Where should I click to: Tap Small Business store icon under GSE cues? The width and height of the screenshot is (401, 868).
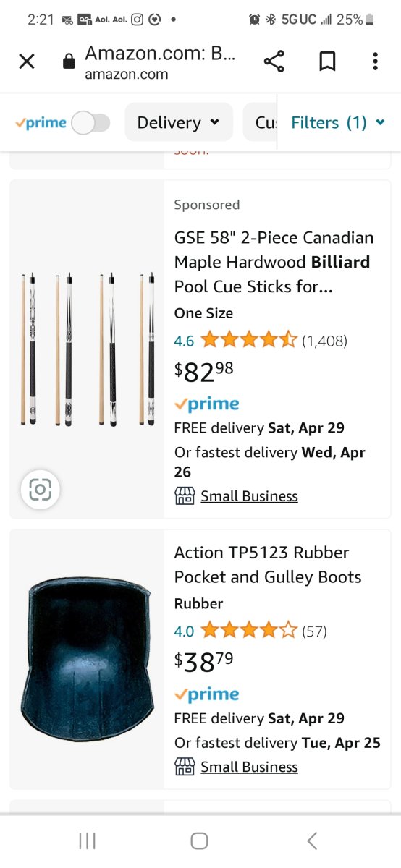185,496
